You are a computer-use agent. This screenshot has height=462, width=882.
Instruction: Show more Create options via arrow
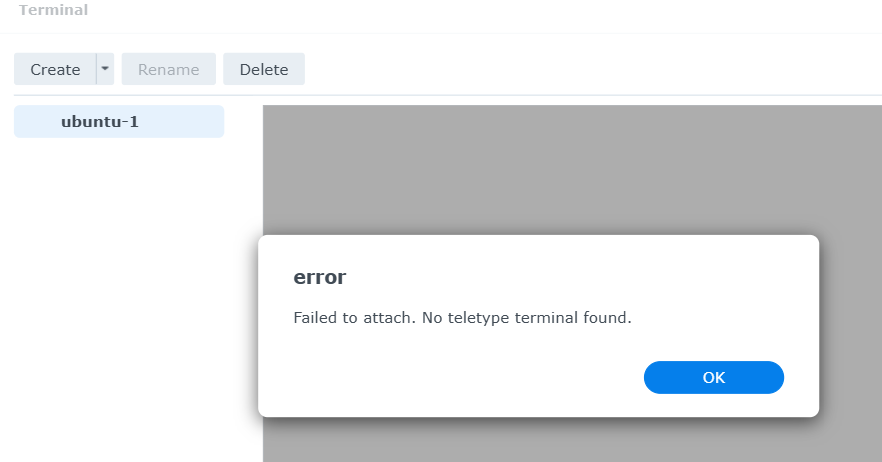[105, 69]
